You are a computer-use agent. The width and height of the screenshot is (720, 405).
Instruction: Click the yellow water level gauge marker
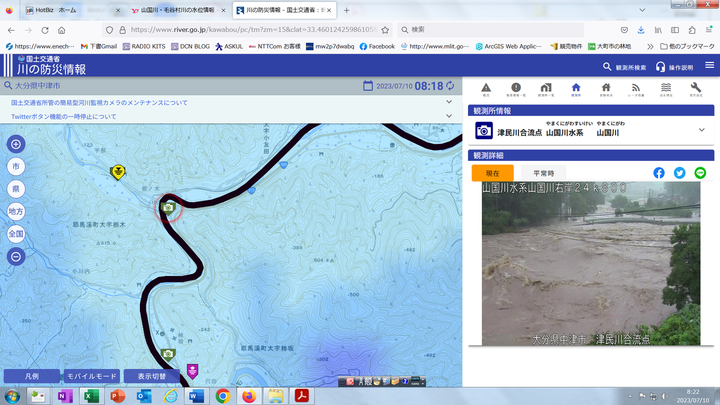(x=118, y=172)
